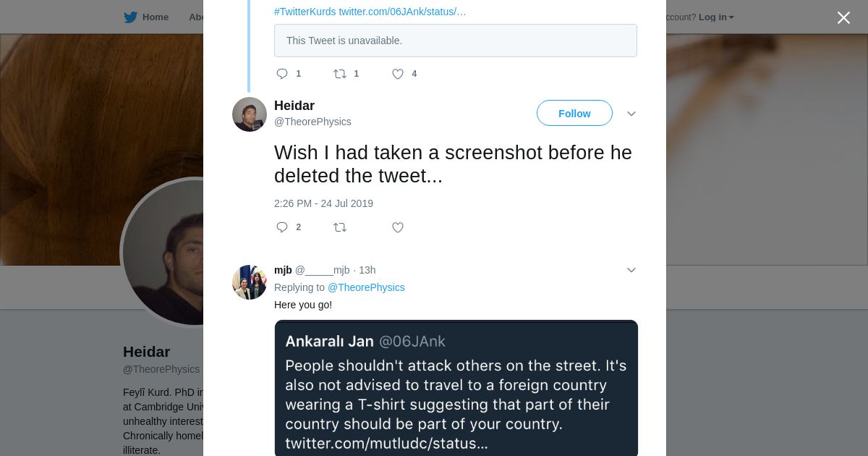This screenshot has height=456, width=868.
Task: Click mjb's profile picture
Action: (x=250, y=282)
